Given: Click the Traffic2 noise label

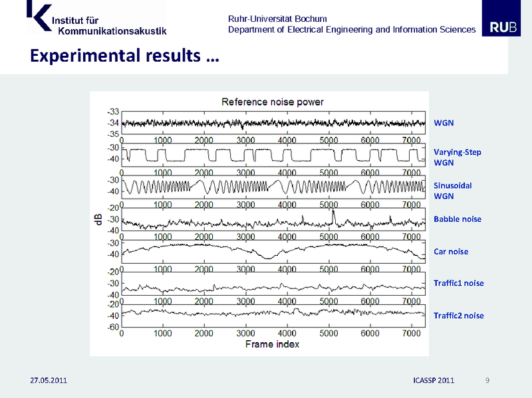Looking at the screenshot, I should click(458, 316).
